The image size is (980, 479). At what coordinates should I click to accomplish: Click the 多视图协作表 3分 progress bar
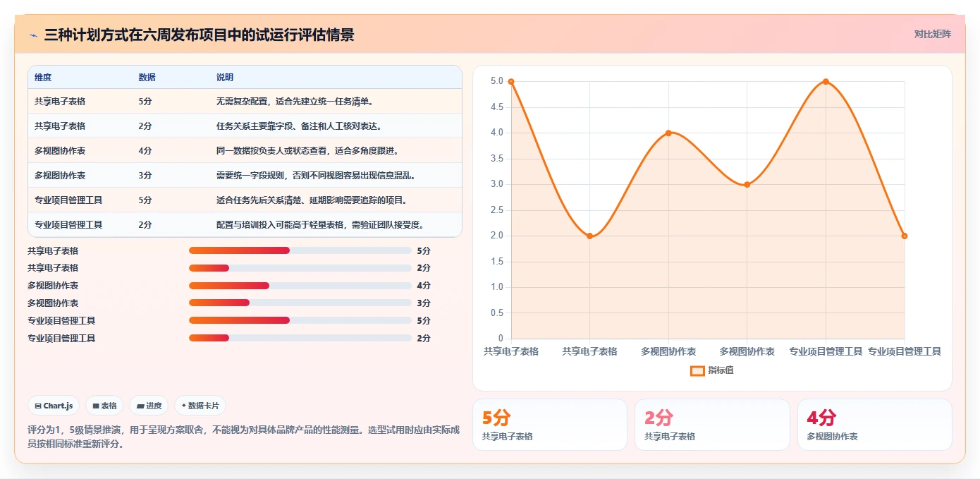click(x=300, y=303)
